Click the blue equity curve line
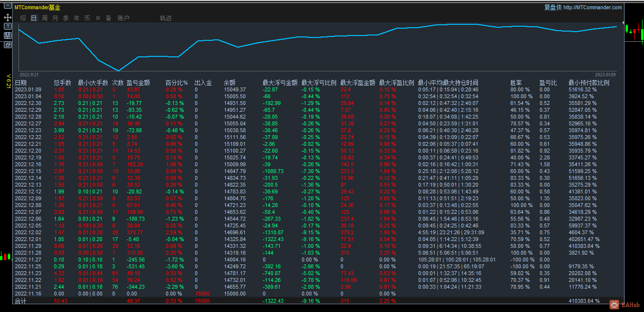 coord(318,37)
